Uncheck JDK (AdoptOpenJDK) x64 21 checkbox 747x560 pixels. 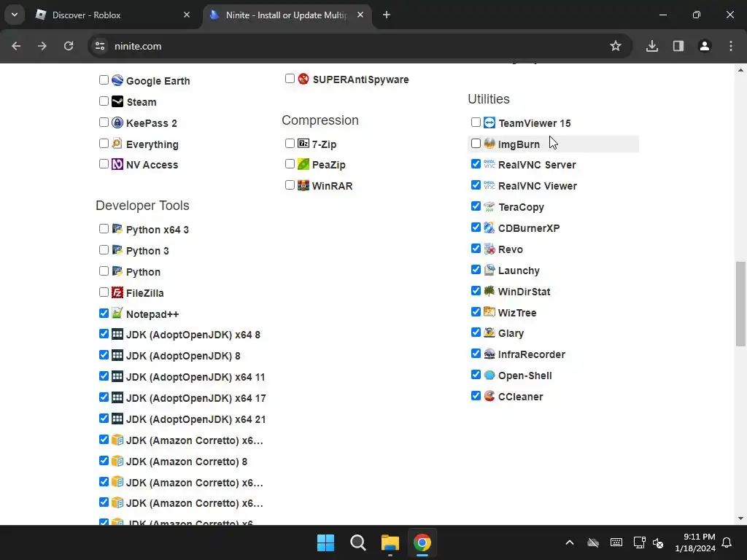(104, 418)
